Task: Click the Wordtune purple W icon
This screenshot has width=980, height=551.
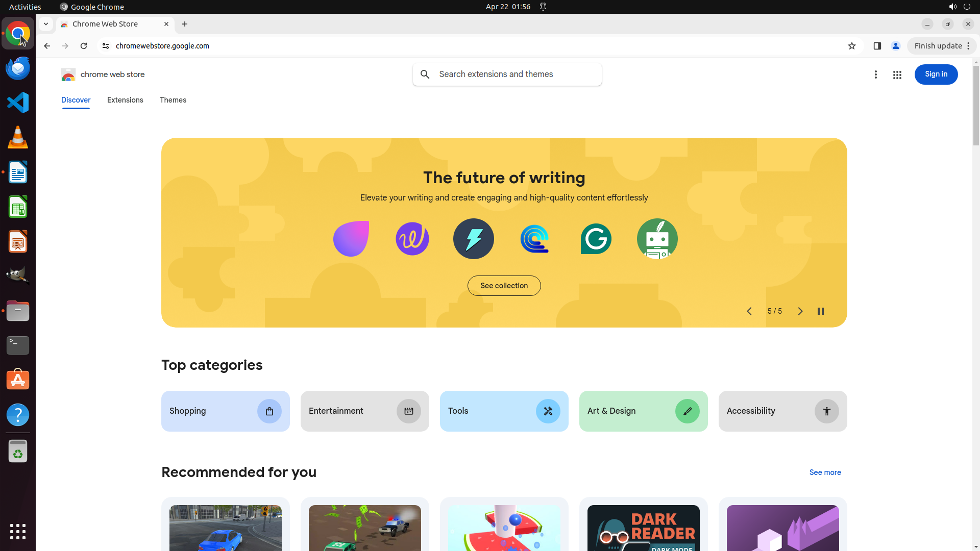Action: (x=412, y=239)
